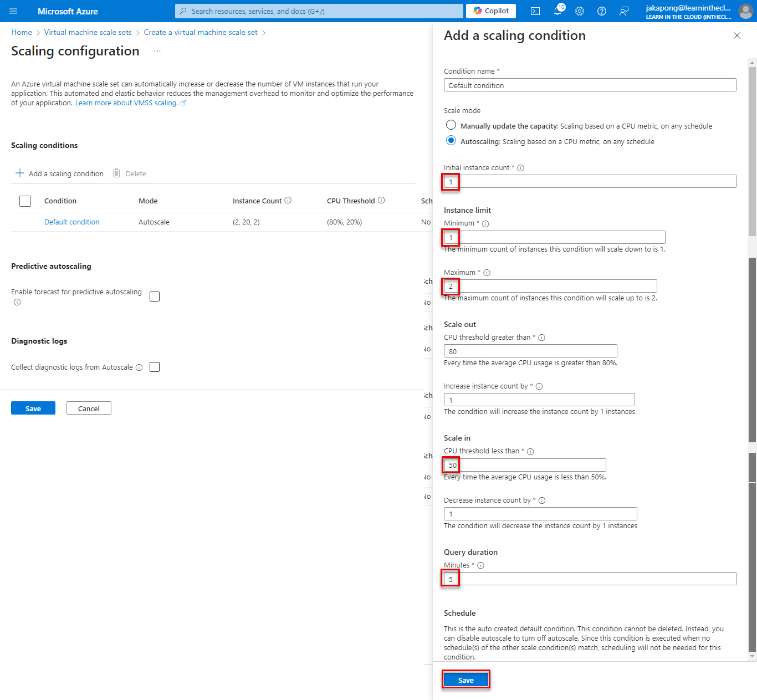Check Collect diagnostic logs from Autoscale
Image resolution: width=757 pixels, height=700 pixels.
(x=155, y=367)
